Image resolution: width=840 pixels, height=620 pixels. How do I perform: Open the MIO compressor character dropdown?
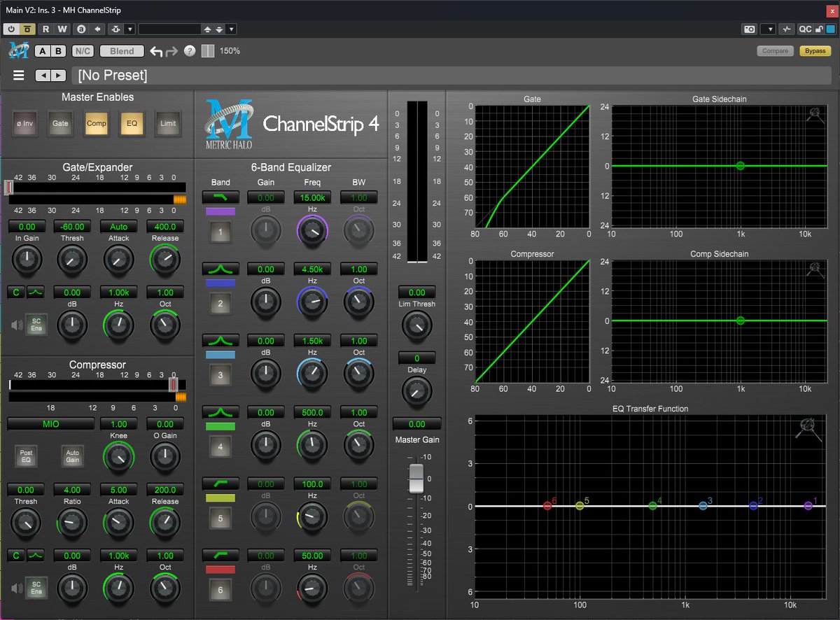tap(50, 424)
